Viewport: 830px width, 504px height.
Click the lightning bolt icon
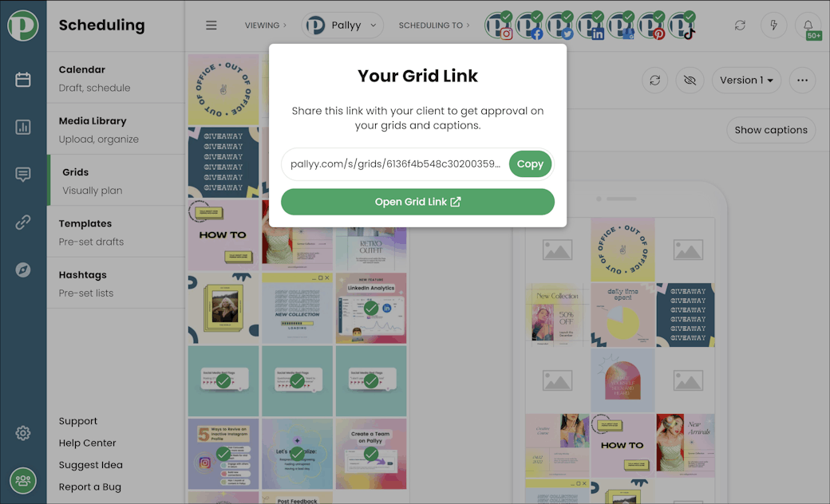[x=773, y=26]
